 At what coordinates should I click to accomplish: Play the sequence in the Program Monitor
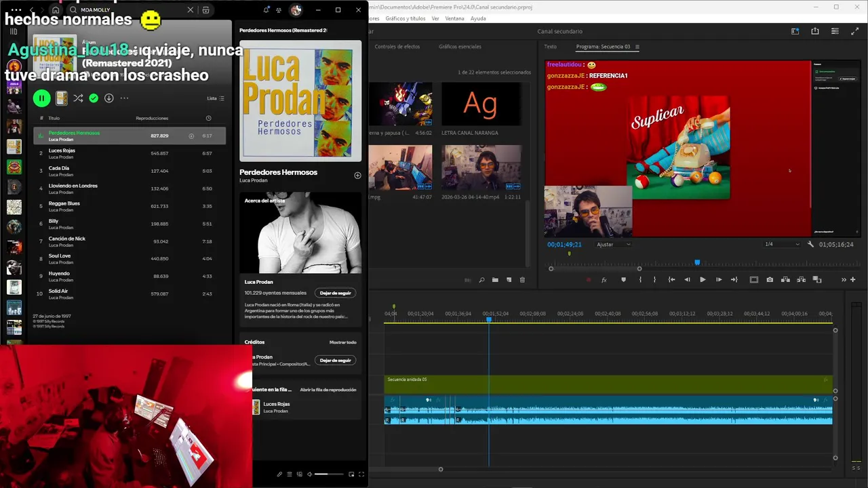703,279
